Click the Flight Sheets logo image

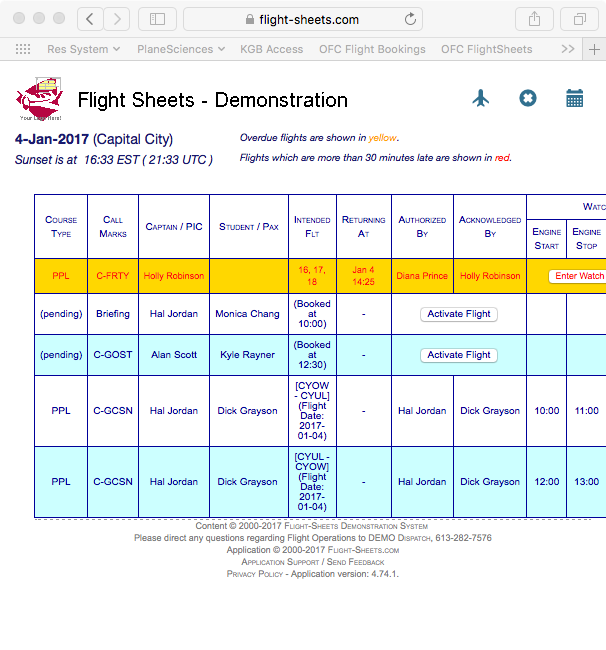pos(40,100)
